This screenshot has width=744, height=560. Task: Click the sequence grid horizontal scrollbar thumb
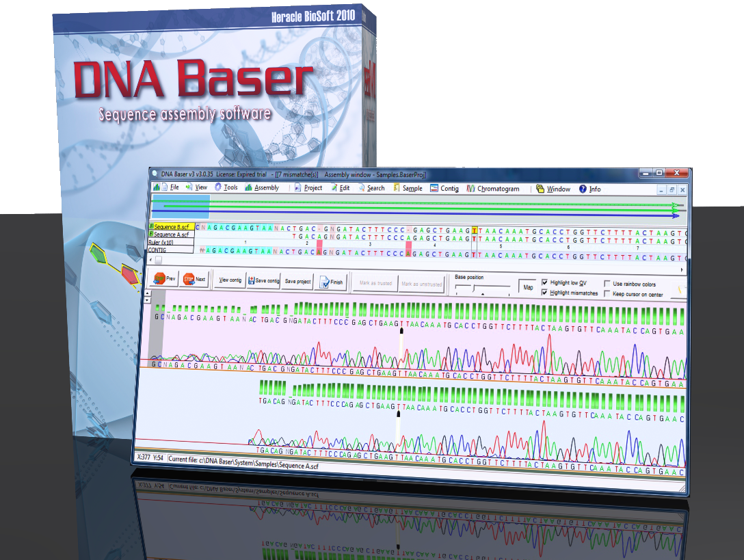click(159, 260)
